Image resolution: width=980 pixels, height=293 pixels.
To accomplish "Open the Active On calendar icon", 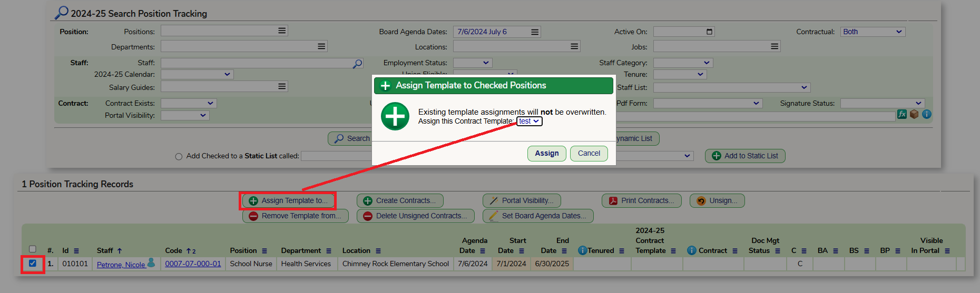I will 709,32.
